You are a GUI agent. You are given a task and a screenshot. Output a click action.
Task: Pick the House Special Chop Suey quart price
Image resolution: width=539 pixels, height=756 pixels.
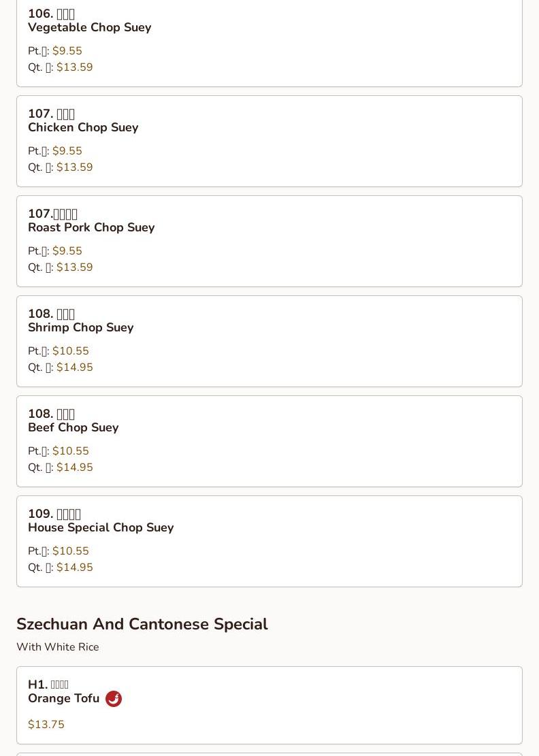tap(75, 567)
